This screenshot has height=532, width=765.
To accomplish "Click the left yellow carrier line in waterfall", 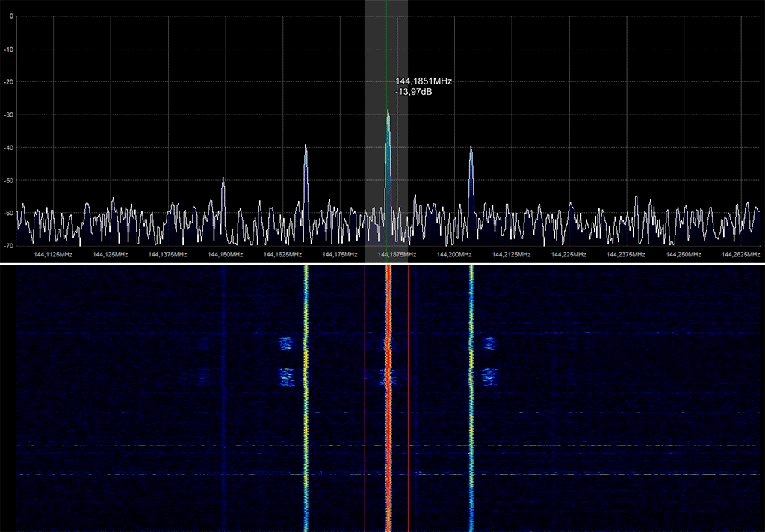I will click(x=306, y=398).
